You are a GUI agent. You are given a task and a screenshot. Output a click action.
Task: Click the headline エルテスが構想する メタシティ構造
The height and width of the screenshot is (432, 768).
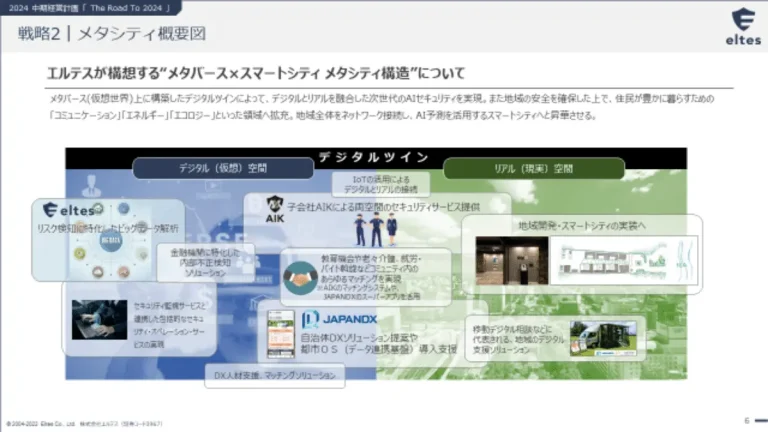coord(256,73)
